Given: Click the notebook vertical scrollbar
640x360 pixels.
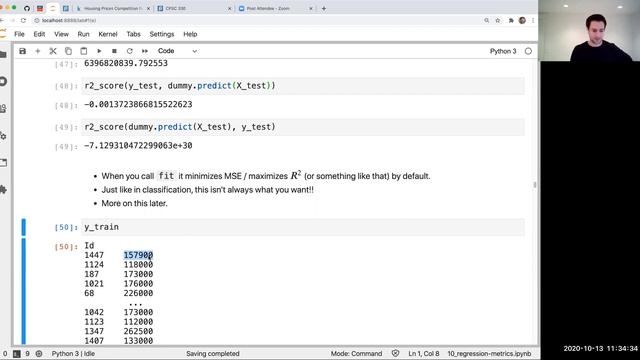Looking at the screenshot, I should tap(535, 185).
